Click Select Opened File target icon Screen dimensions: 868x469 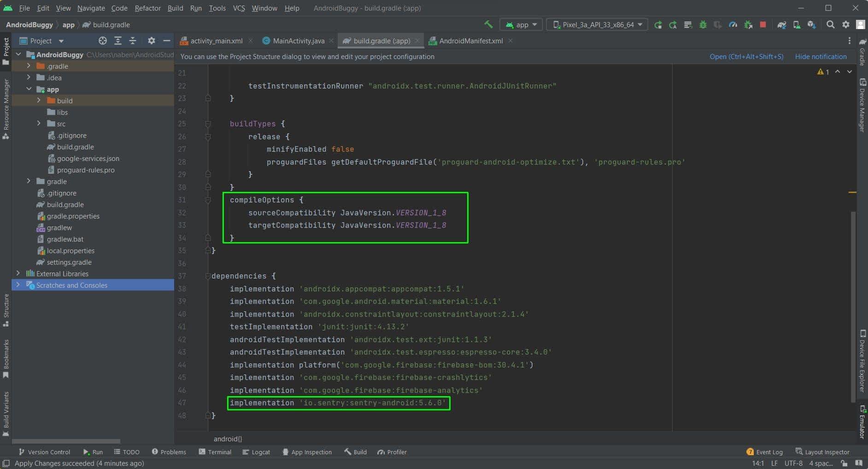(103, 41)
